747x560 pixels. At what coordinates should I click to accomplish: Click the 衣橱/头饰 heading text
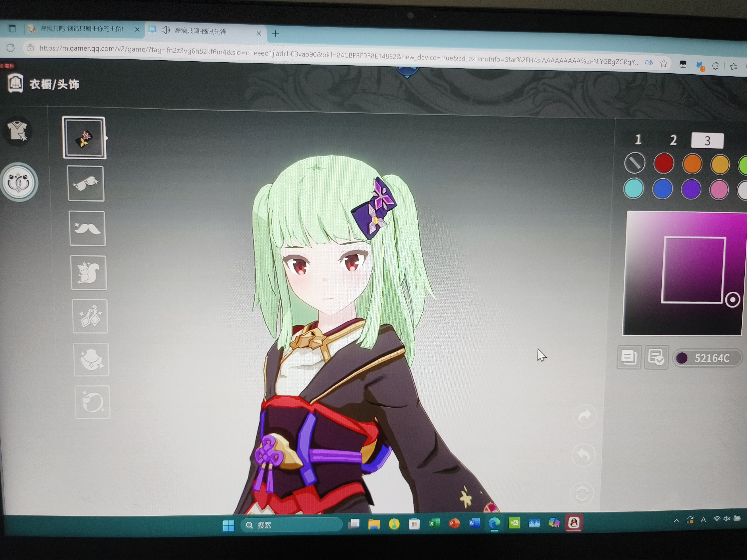pyautogui.click(x=54, y=84)
